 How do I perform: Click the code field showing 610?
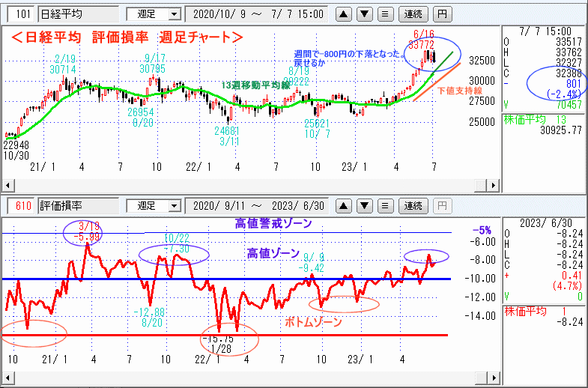coord(22,206)
